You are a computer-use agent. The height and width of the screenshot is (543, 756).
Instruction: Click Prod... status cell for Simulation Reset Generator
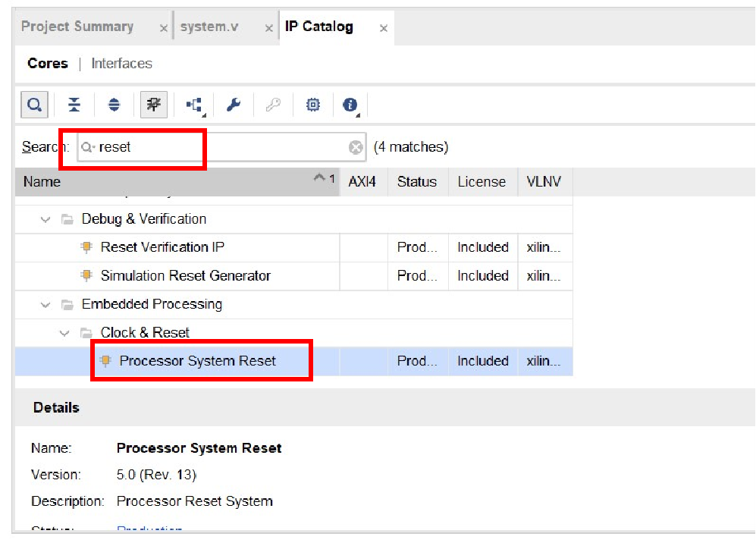click(417, 276)
